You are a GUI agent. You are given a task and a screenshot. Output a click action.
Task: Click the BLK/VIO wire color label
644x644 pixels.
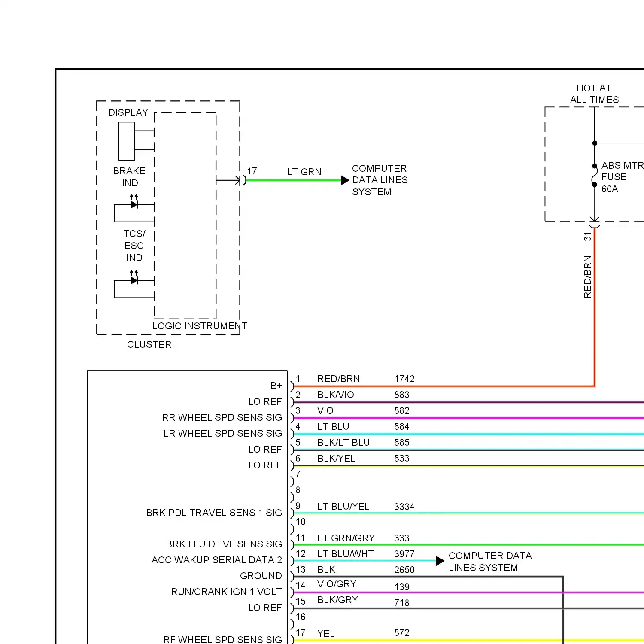[x=335, y=395]
